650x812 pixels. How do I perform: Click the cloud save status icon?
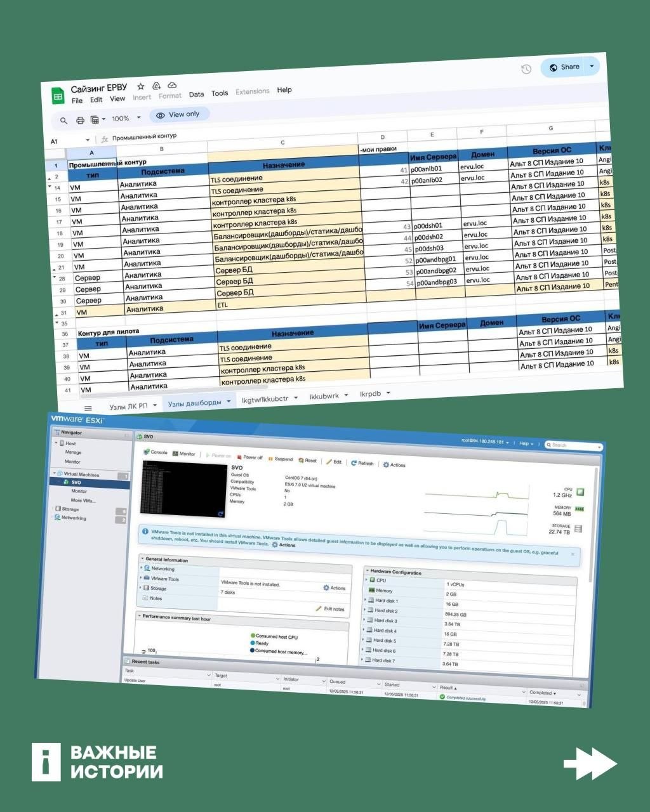point(172,85)
